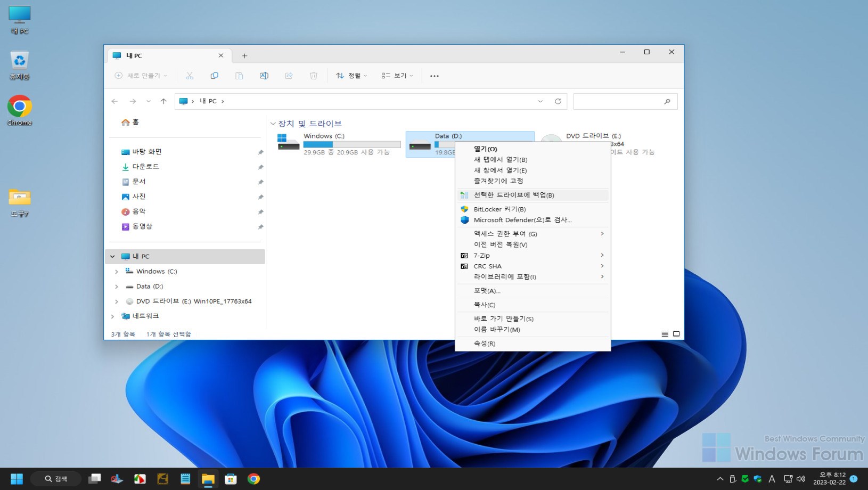868x490 pixels.
Task: Click the File Explorer taskbar icon
Action: 208,479
